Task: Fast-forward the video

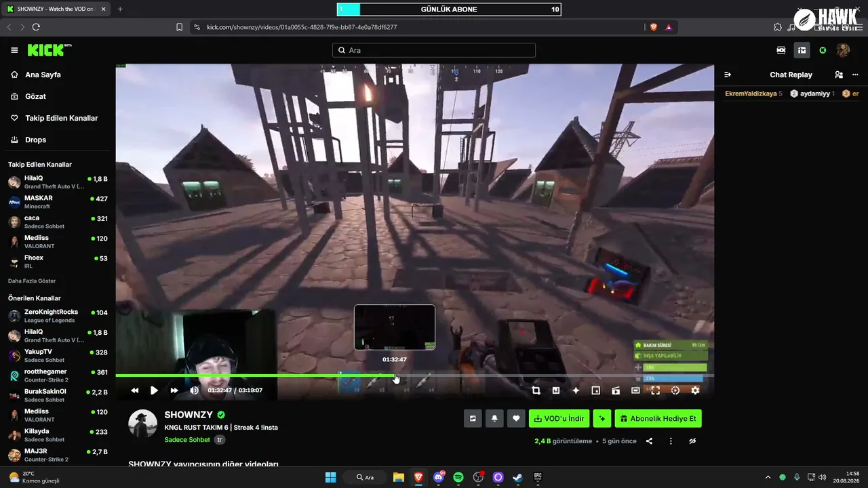Action: pos(174,390)
